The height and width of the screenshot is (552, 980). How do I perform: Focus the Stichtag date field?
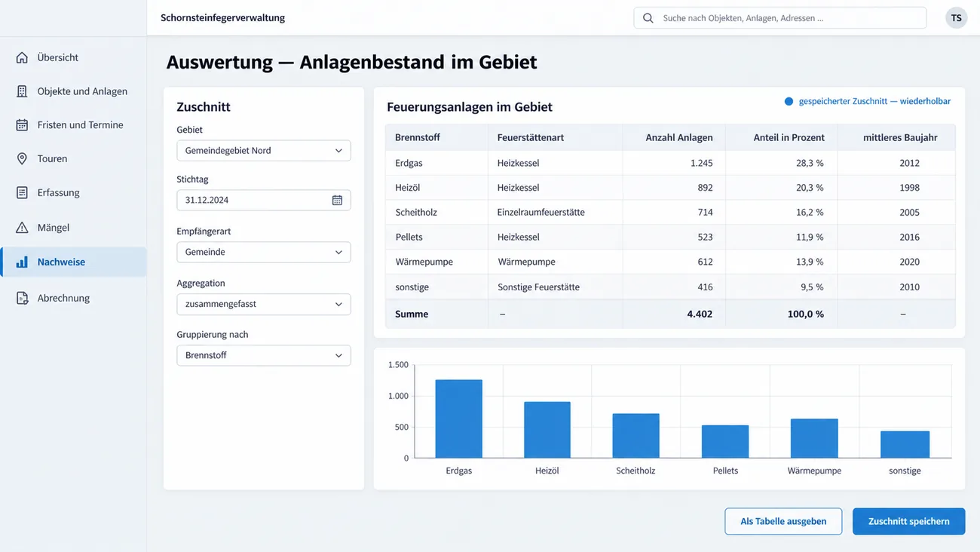click(x=264, y=200)
